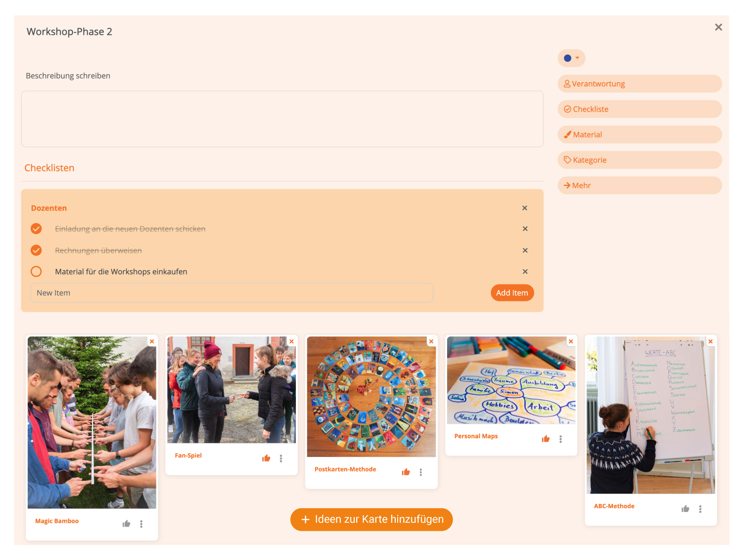Viewport: 743px width, 560px height.
Task: Check 'Material für die Workshops einkaufen'
Action: (x=36, y=271)
